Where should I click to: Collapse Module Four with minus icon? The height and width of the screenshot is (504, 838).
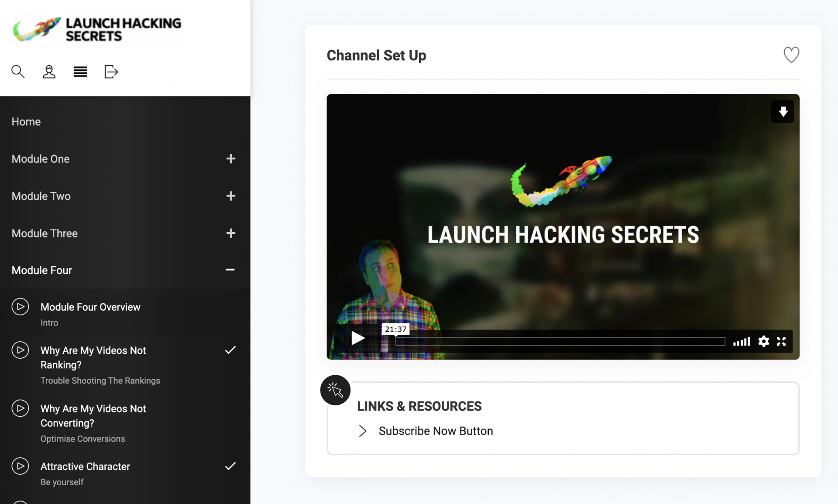(x=230, y=270)
